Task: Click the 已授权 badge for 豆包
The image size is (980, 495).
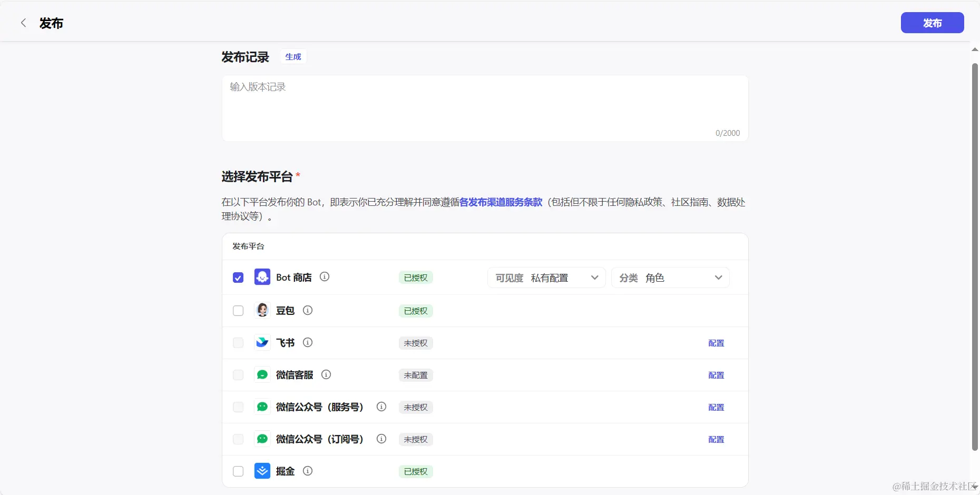Action: click(x=416, y=311)
